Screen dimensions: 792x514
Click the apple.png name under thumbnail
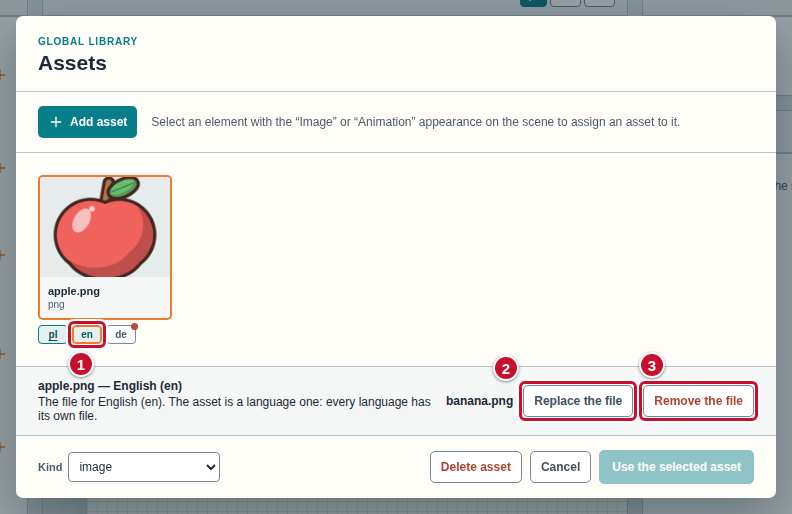[x=74, y=291]
